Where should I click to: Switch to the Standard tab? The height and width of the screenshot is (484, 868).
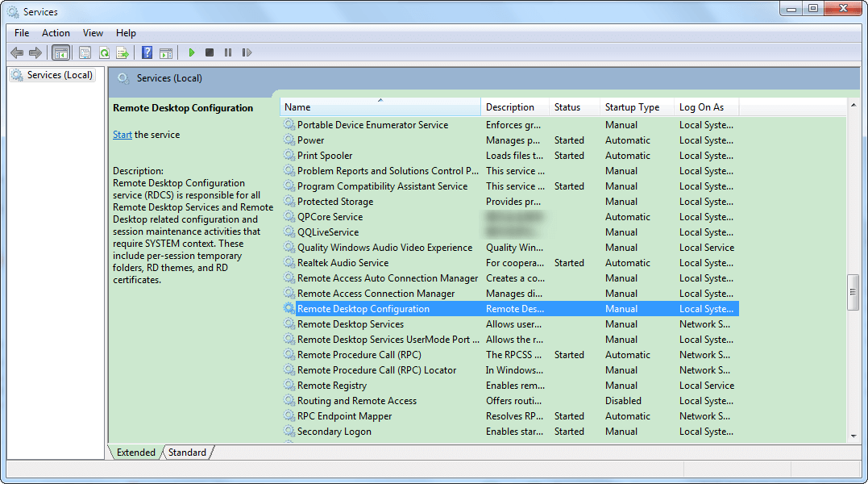pyautogui.click(x=187, y=453)
